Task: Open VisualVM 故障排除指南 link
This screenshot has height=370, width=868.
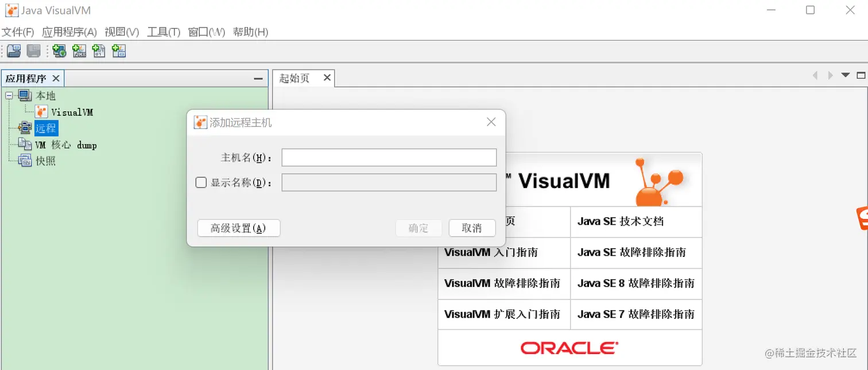Action: [502, 283]
